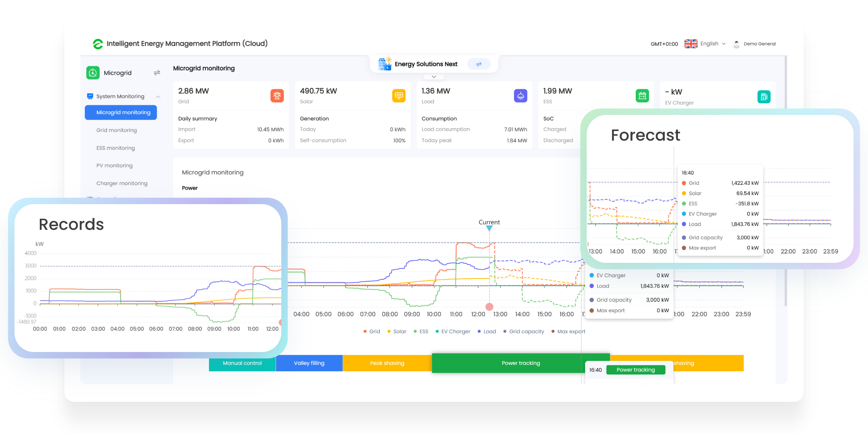This screenshot has width=868, height=434.
Task: Click the Import 10.45 MWh value
Action: (x=270, y=129)
